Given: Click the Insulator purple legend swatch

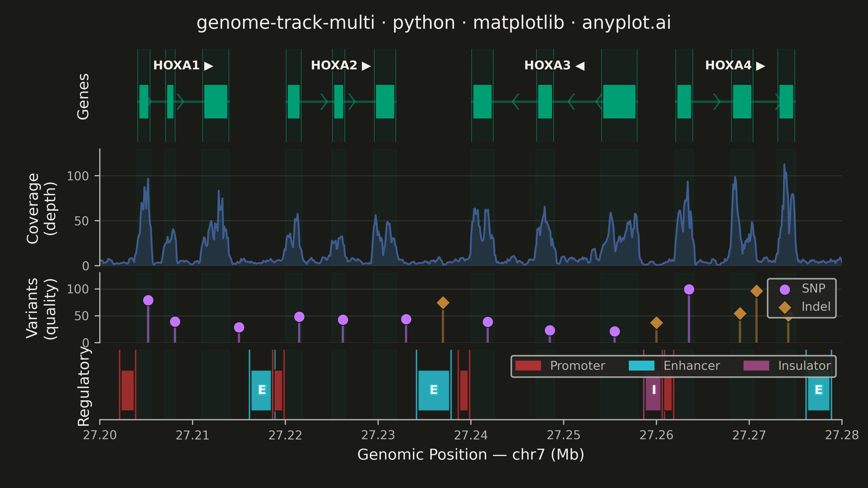Looking at the screenshot, I should pyautogui.click(x=757, y=365).
